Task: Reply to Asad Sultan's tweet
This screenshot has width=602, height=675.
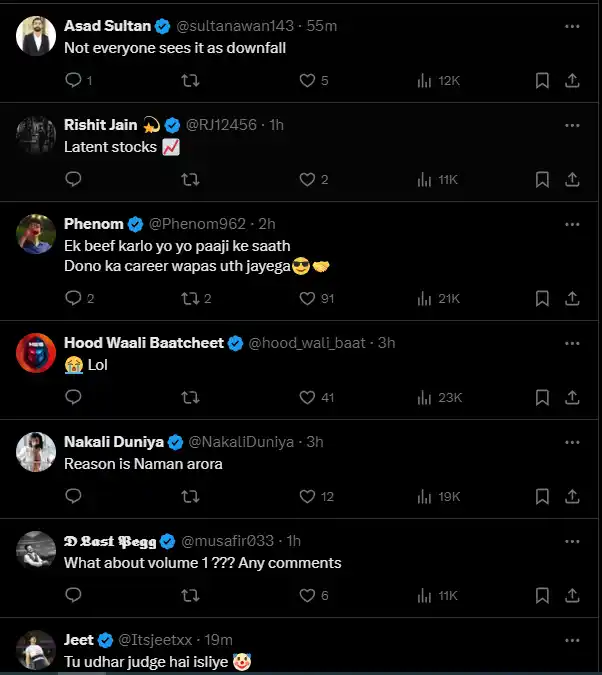Action: pos(73,80)
